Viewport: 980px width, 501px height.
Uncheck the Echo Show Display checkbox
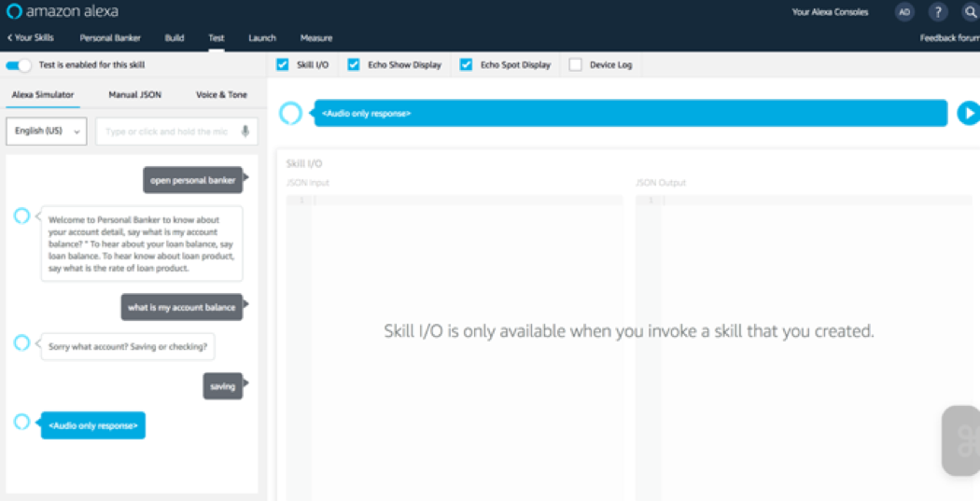(x=354, y=64)
